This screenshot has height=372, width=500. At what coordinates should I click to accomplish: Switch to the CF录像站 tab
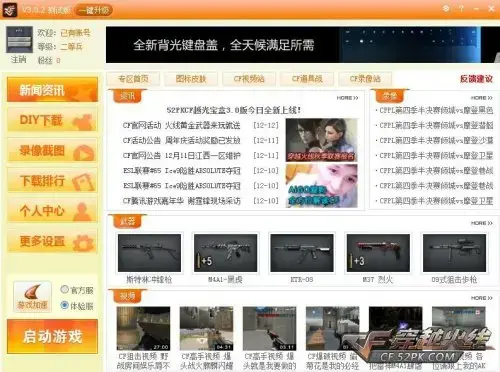365,79
